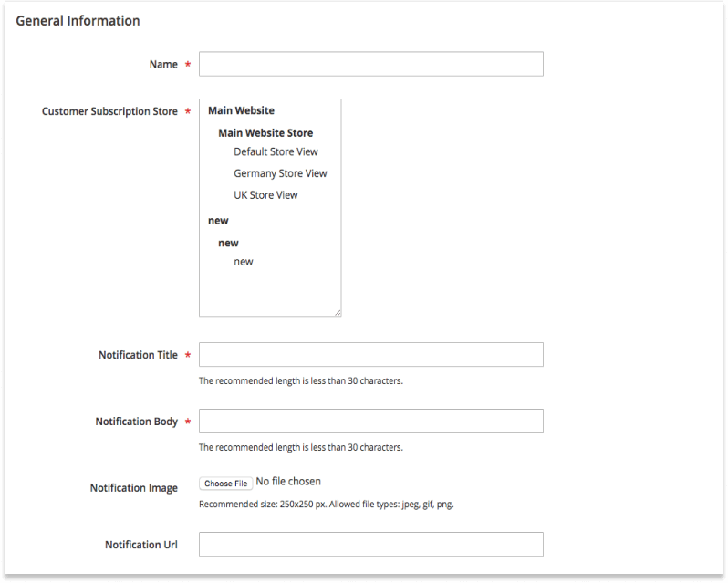Screen dimensions: 728x583
Task: Select UK Store View option
Action: [x=265, y=195]
